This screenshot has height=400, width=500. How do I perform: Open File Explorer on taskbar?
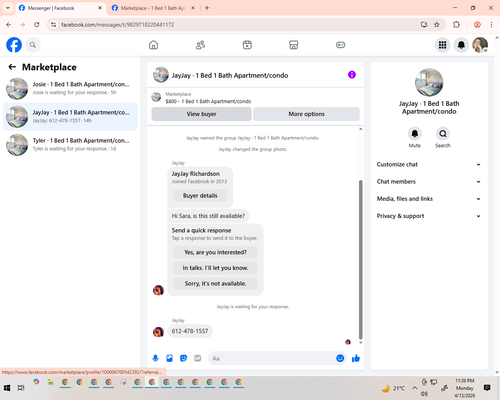(51, 382)
